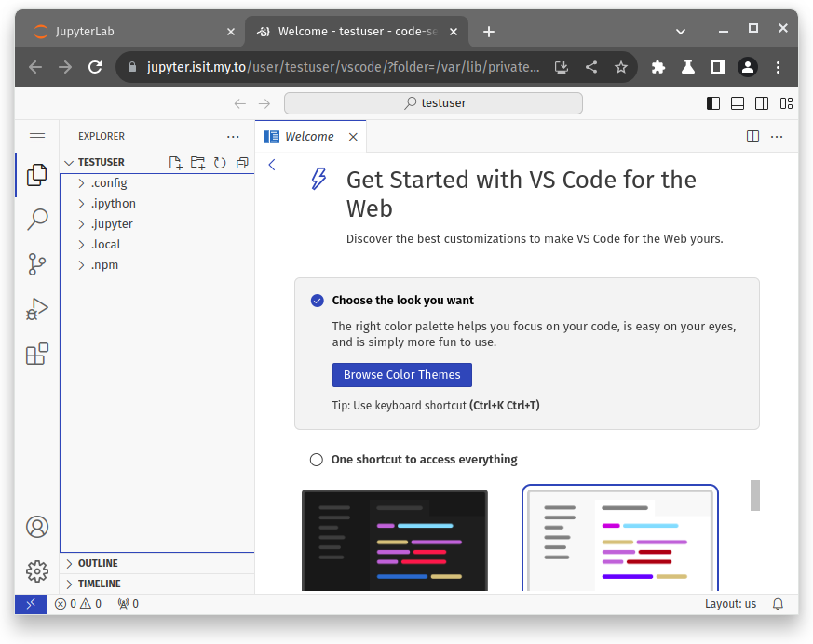Click the New Folder icon in Explorer

[197, 163]
